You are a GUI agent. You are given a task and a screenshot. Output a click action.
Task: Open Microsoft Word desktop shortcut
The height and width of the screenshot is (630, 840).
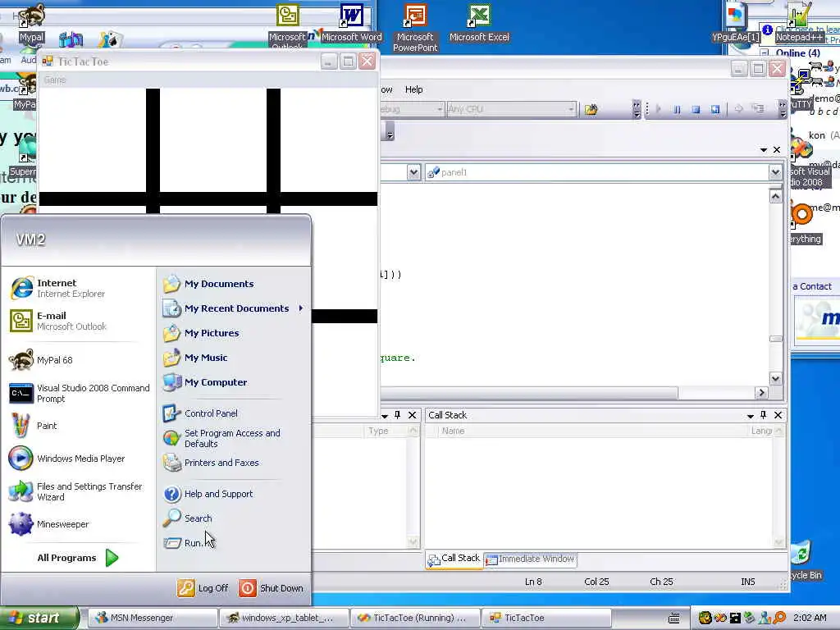point(351,22)
